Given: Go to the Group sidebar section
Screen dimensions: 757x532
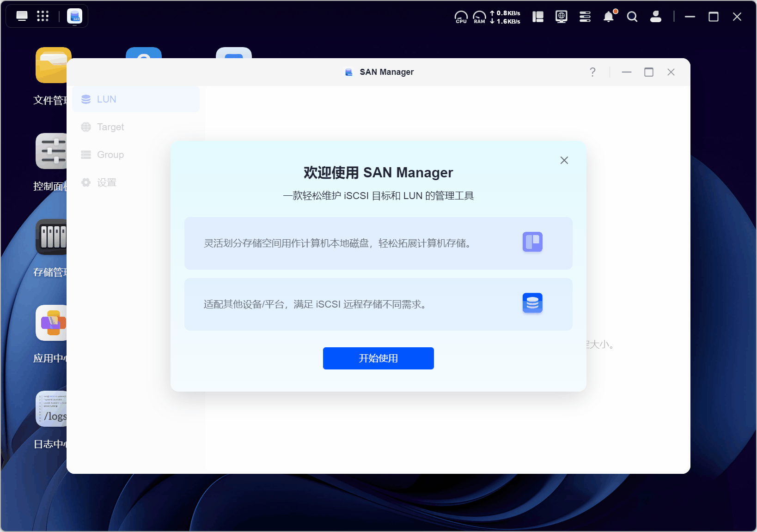Looking at the screenshot, I should coord(136,155).
